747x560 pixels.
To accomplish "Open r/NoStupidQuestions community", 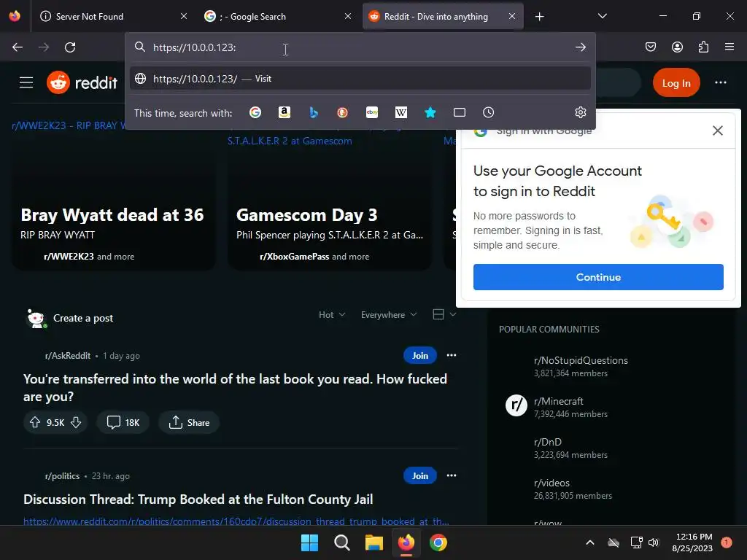I will coord(581,360).
